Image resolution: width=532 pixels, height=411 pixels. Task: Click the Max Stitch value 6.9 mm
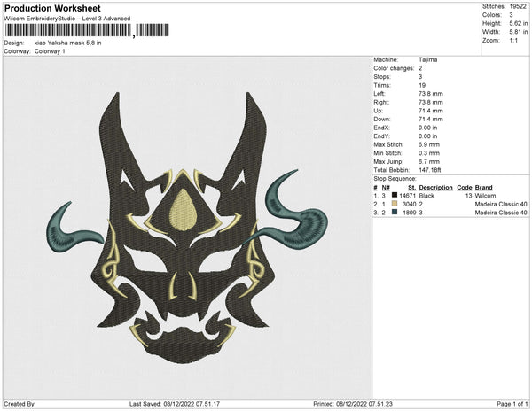429,144
